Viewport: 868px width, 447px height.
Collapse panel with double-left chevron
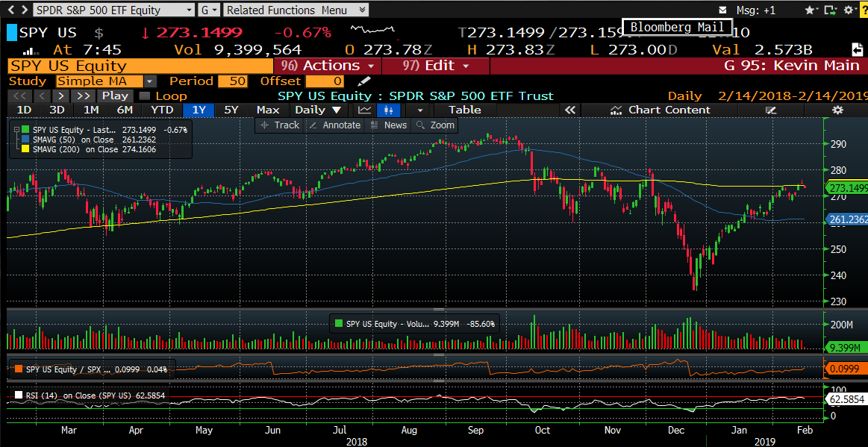click(569, 110)
